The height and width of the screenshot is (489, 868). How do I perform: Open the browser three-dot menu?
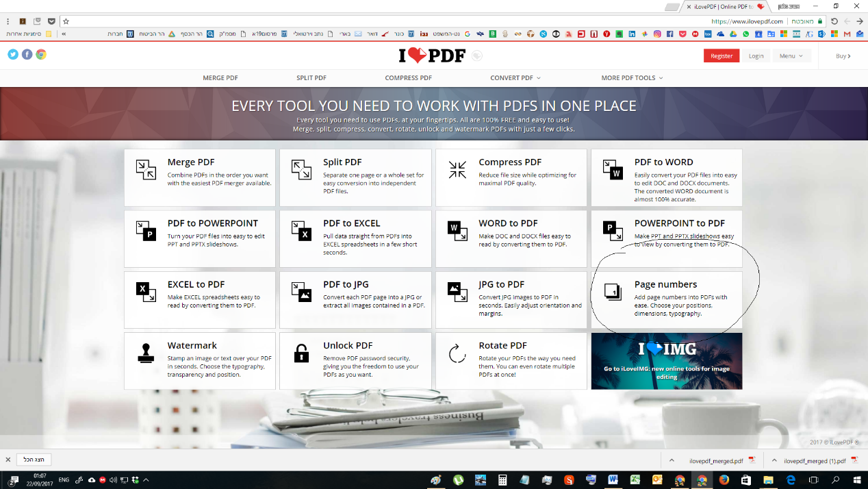8,21
